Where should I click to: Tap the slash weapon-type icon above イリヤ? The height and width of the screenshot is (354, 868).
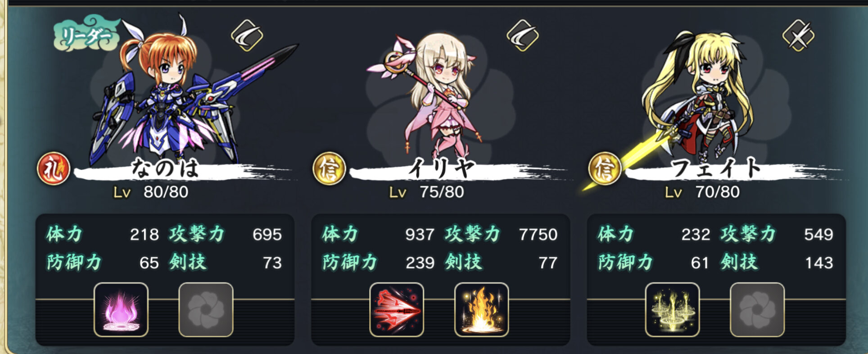[x=523, y=35]
